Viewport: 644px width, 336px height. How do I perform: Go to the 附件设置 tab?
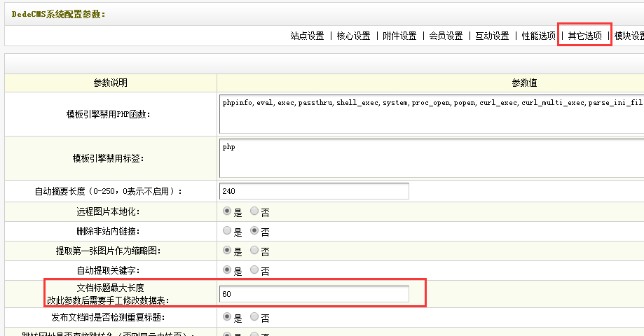[x=399, y=36]
